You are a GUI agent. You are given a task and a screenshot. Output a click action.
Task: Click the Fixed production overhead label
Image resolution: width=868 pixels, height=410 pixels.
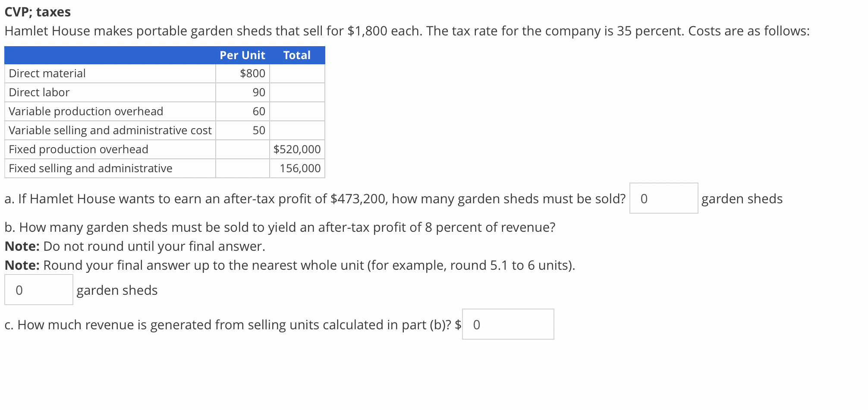79,149
